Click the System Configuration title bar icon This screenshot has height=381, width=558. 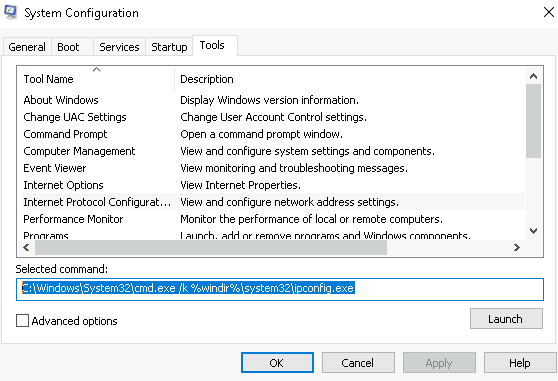click(x=10, y=12)
